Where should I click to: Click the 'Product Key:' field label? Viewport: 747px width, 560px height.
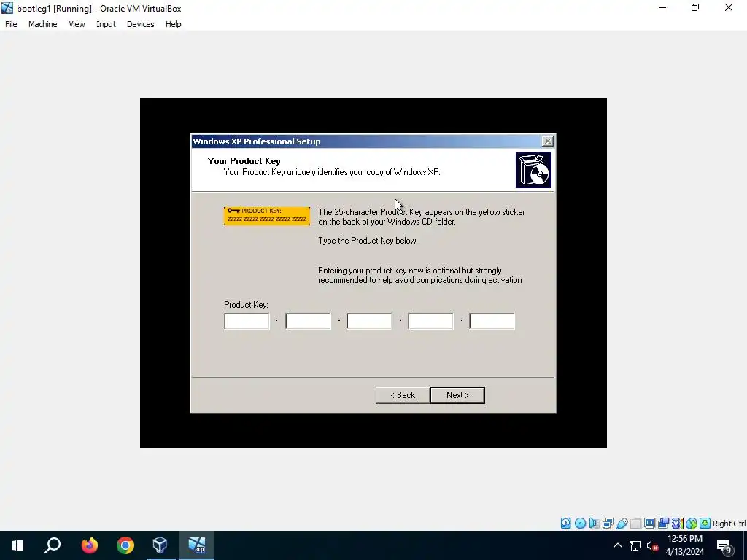click(x=246, y=305)
